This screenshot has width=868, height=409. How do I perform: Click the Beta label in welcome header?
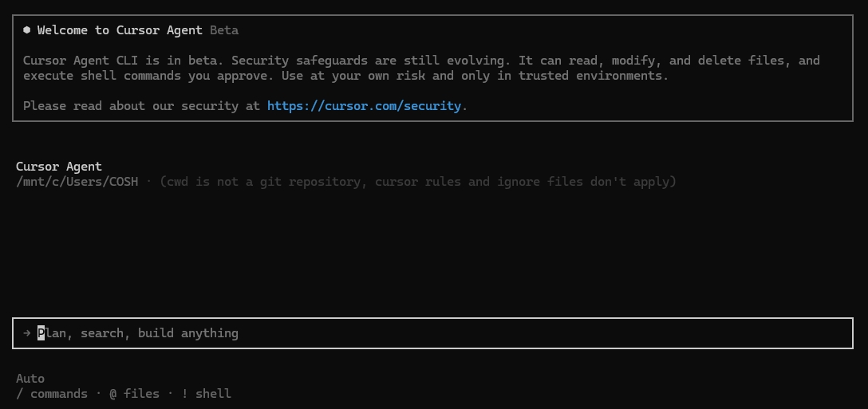(x=224, y=29)
